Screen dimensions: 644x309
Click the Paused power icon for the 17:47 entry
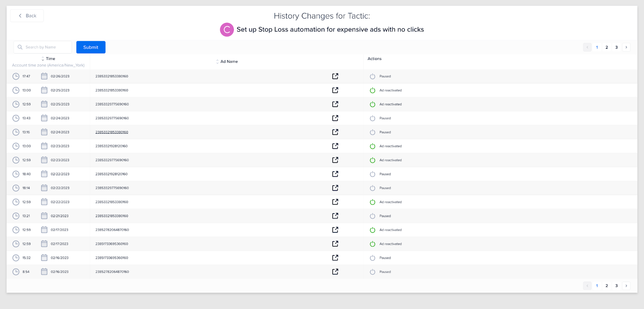point(372,76)
